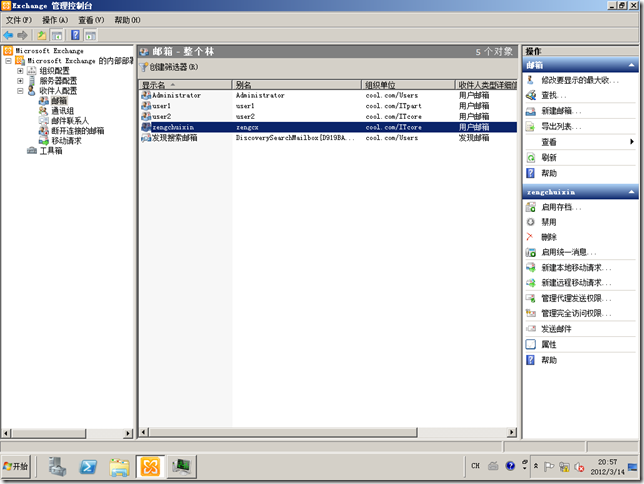The height and width of the screenshot is (484, 644).
Task: Open PowerShell from the taskbar
Action: (x=88, y=466)
